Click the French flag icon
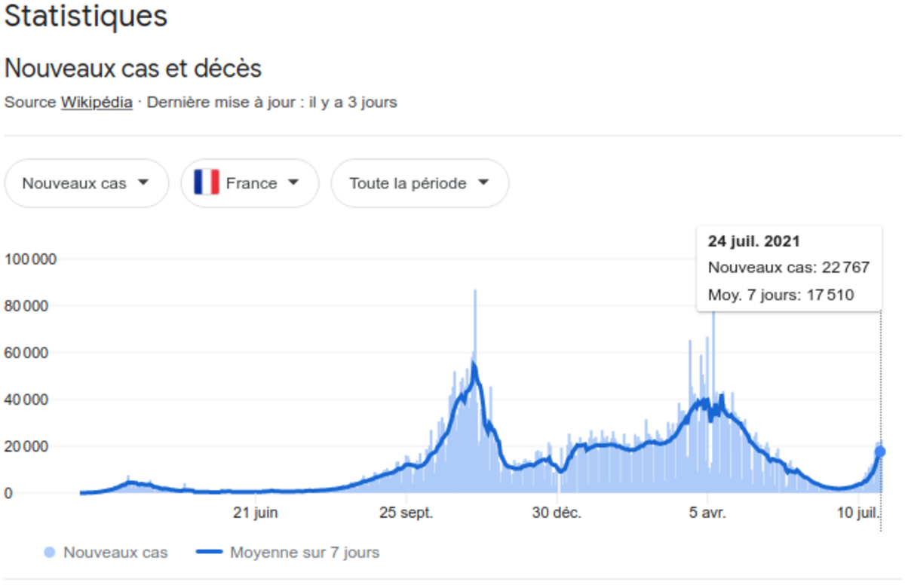Image resolution: width=905 pixels, height=588 pixels. (x=206, y=182)
